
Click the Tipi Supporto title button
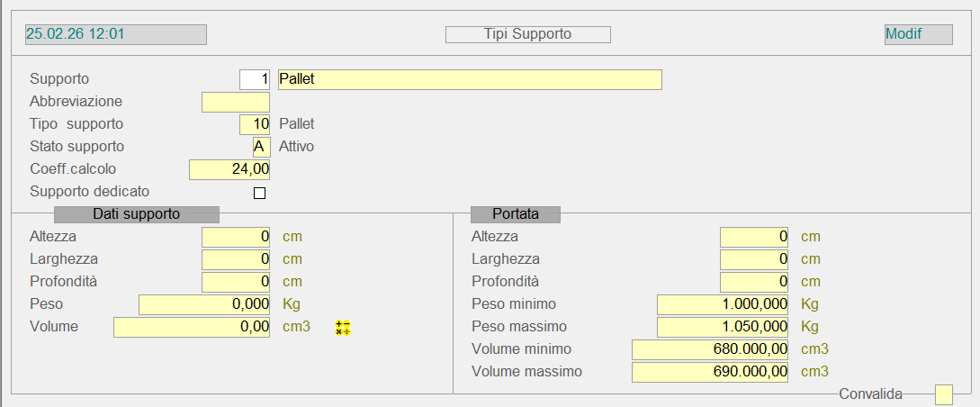point(528,34)
